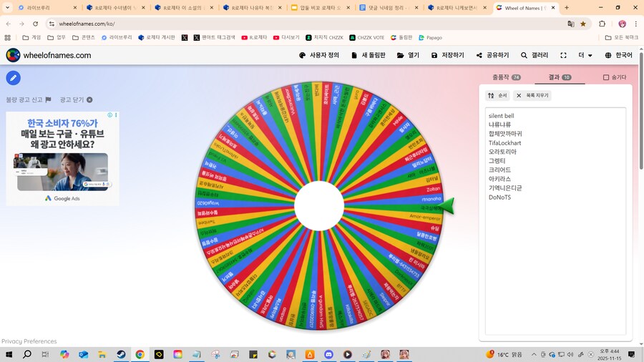Open the 한국어 language selector
The height and width of the screenshot is (362, 644).
coord(618,55)
